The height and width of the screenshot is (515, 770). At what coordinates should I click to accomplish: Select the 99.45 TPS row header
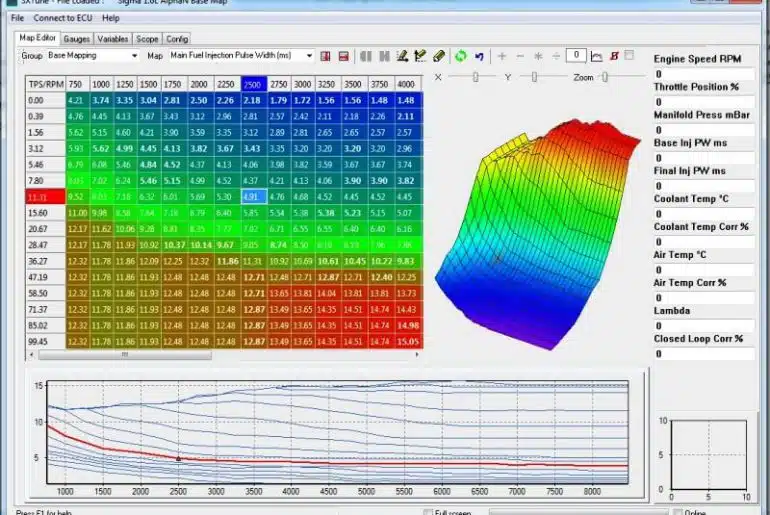click(x=45, y=341)
